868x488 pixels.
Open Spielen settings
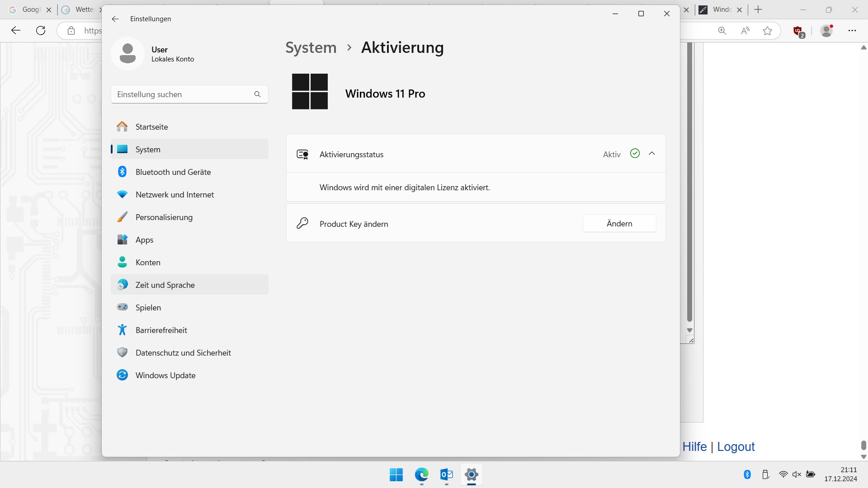[x=189, y=308]
